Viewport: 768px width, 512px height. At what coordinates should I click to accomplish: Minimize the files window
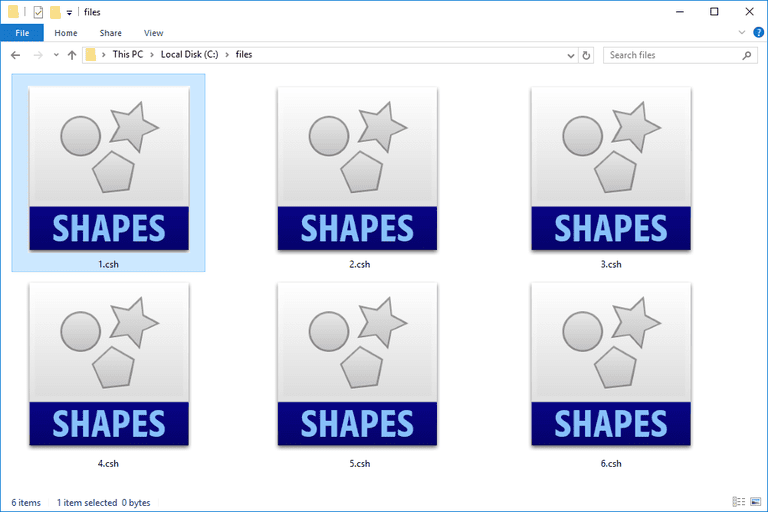[679, 12]
